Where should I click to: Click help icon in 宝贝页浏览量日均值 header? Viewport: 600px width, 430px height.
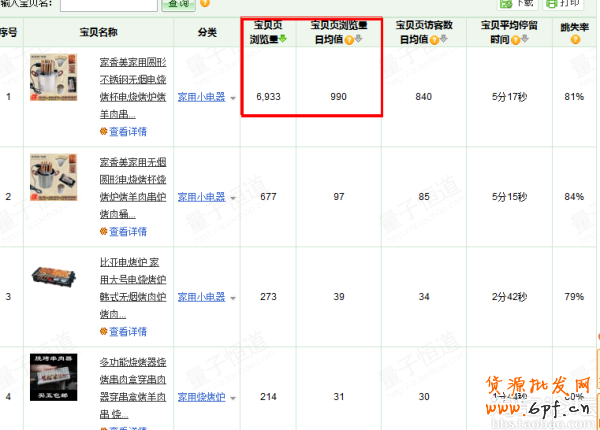pyautogui.click(x=335, y=40)
